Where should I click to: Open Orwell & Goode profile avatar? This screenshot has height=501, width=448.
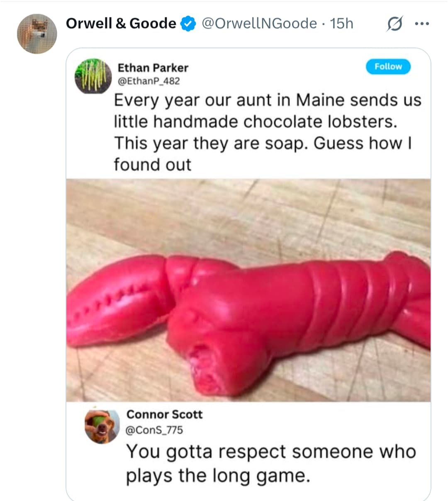coord(37,34)
